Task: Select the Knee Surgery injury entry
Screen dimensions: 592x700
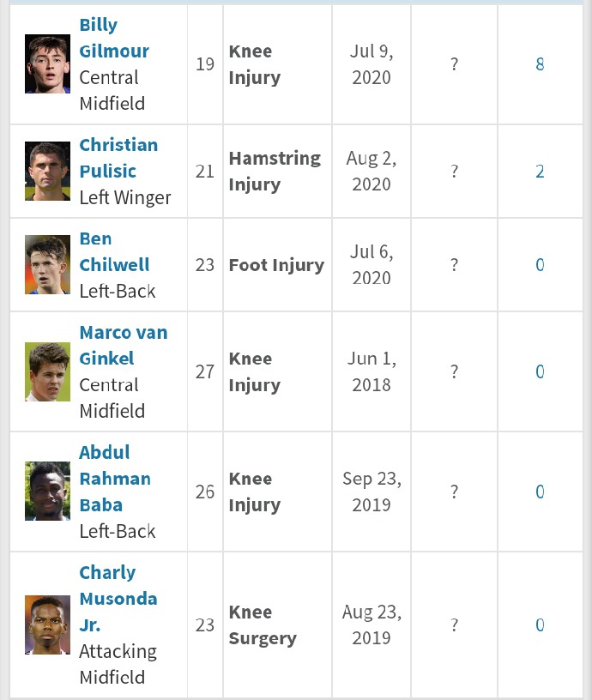Action: [x=263, y=625]
